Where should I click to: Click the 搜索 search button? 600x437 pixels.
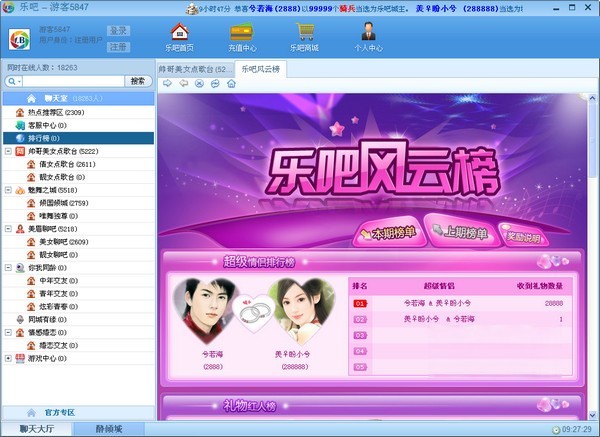click(138, 81)
